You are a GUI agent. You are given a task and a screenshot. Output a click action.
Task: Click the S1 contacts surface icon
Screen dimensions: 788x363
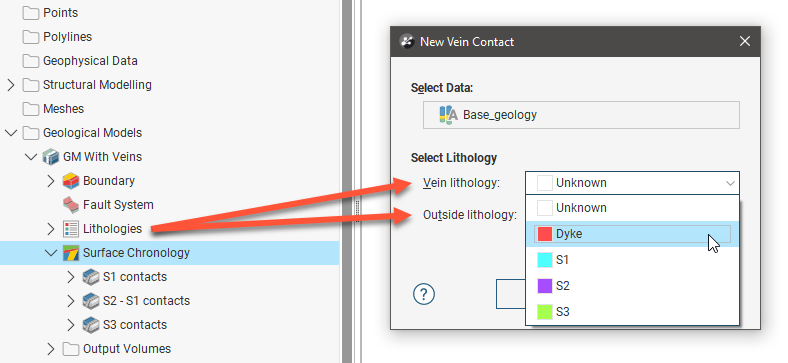[91, 277]
